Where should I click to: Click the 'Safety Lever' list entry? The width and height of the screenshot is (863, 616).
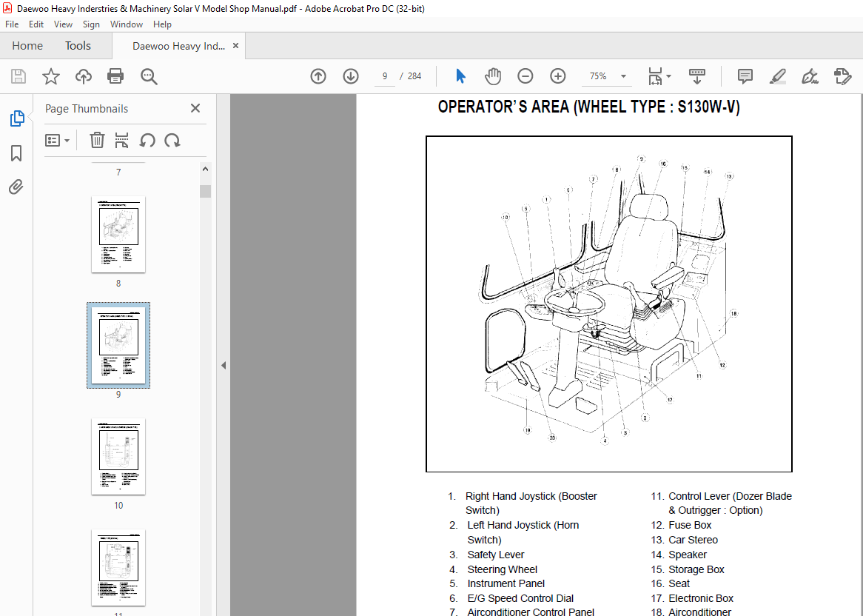[x=486, y=555]
